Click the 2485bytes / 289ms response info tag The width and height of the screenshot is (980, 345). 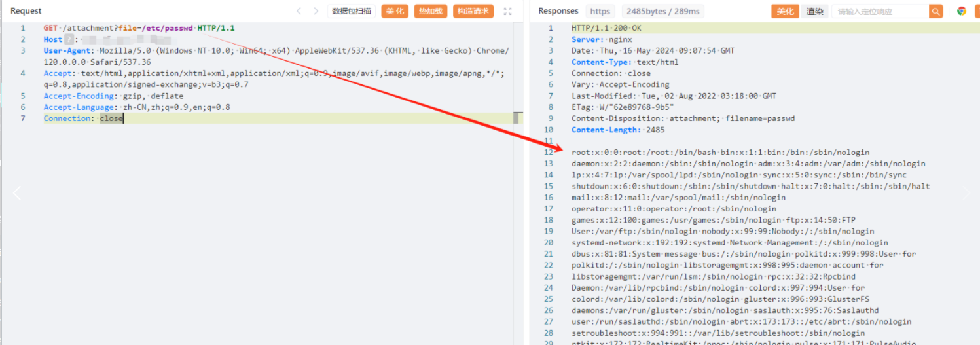(x=662, y=11)
